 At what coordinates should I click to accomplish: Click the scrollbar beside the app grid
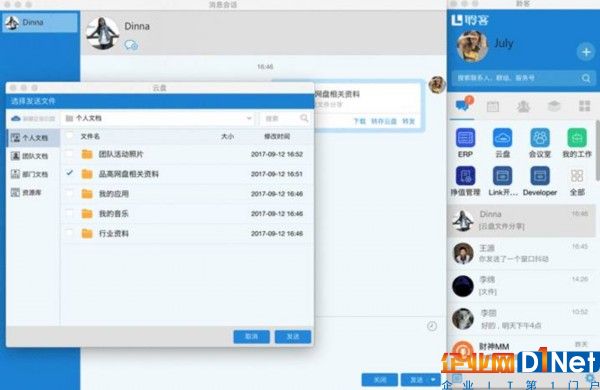click(x=597, y=150)
